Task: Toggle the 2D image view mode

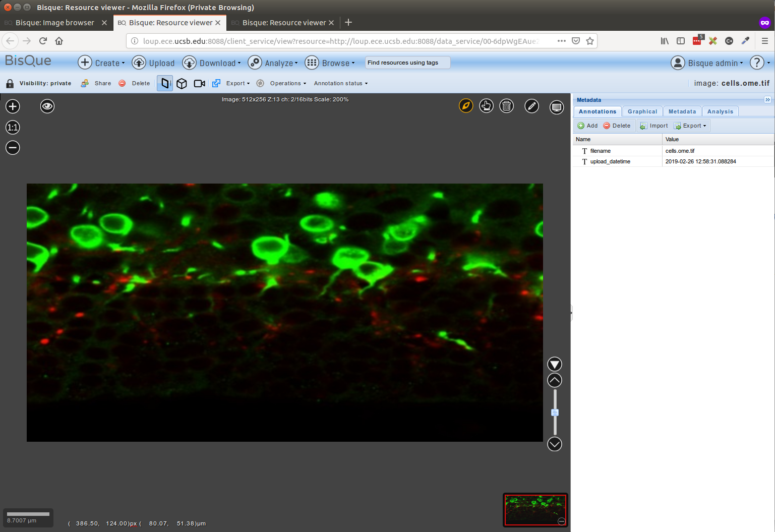Action: (x=165, y=83)
